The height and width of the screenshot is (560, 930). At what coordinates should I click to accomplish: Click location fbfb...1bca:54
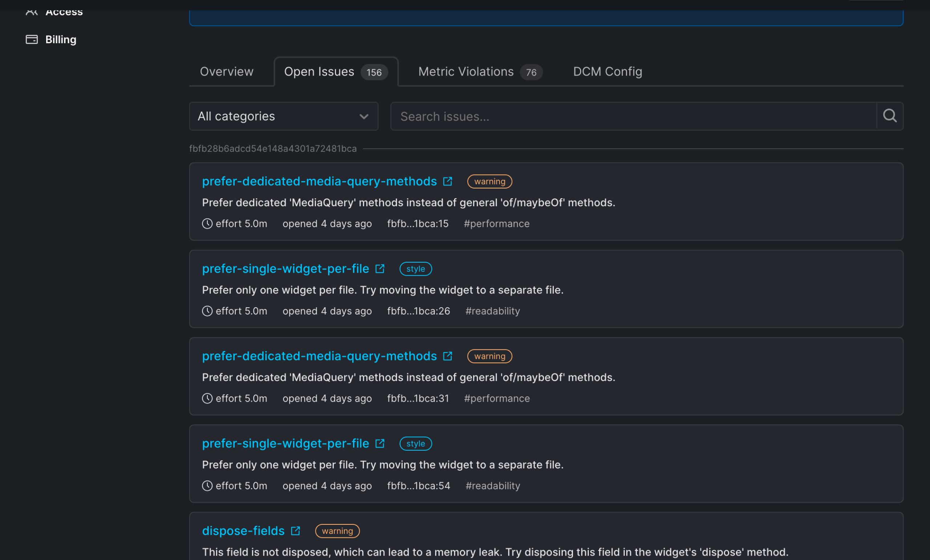click(418, 486)
